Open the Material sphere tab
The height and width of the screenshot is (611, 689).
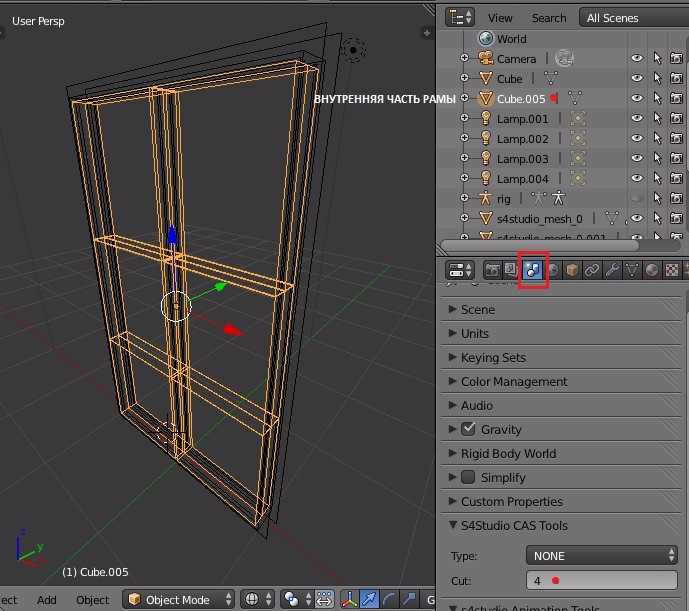[x=652, y=270]
